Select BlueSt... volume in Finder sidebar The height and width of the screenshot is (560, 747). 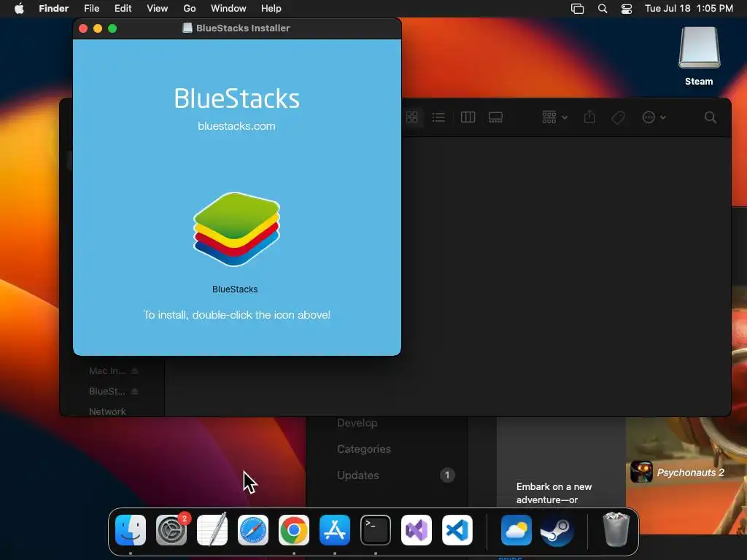(107, 391)
